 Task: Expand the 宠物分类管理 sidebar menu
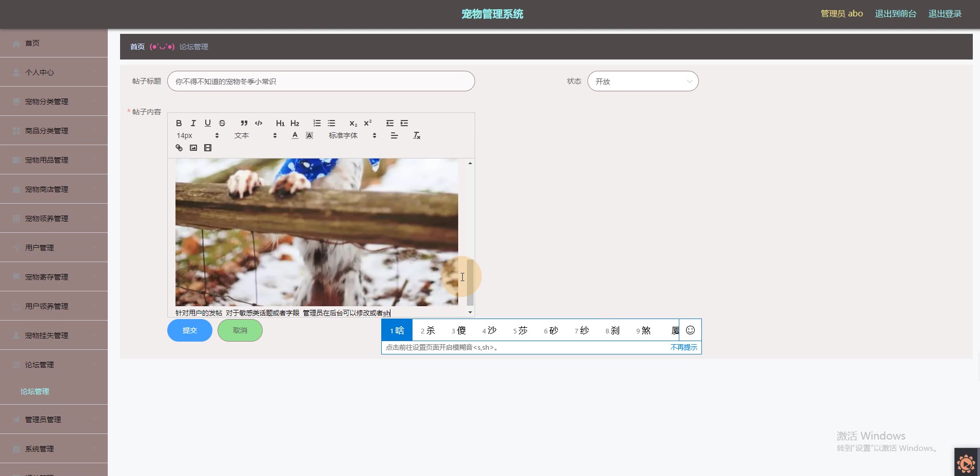coord(54,102)
